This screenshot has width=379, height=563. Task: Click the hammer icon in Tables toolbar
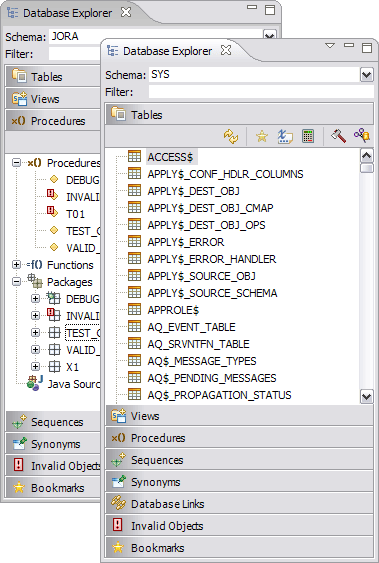click(338, 136)
